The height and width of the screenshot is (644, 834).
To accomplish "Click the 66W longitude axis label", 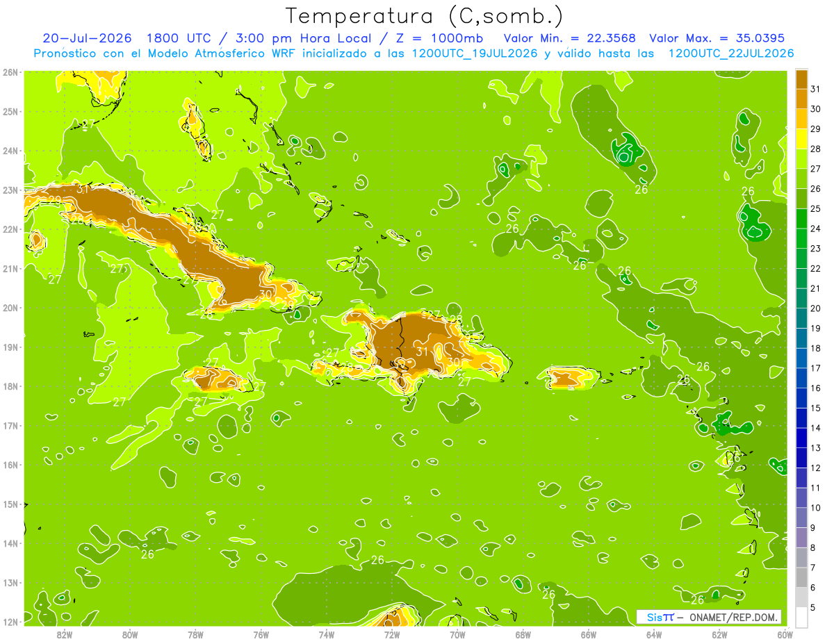I will [588, 634].
